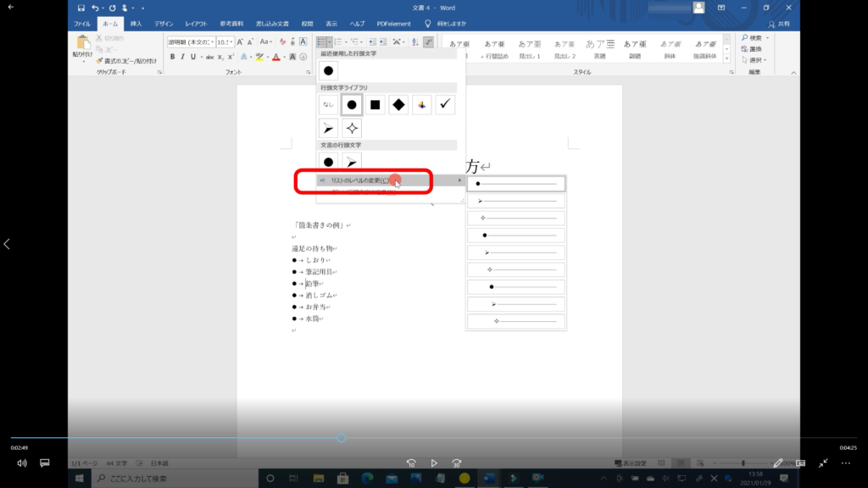The width and height of the screenshot is (868, 488).
Task: Play the video
Action: (x=434, y=463)
